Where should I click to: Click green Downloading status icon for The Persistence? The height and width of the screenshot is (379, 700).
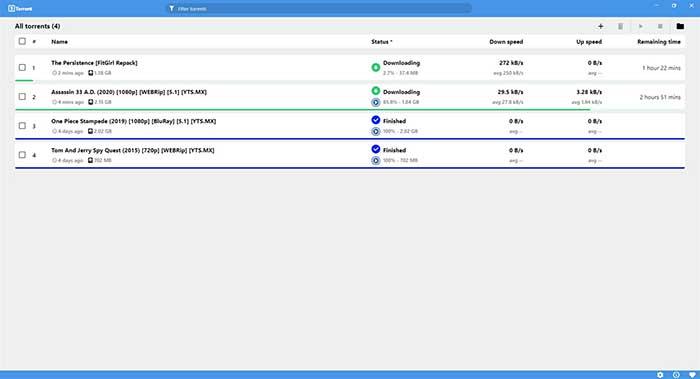point(376,67)
